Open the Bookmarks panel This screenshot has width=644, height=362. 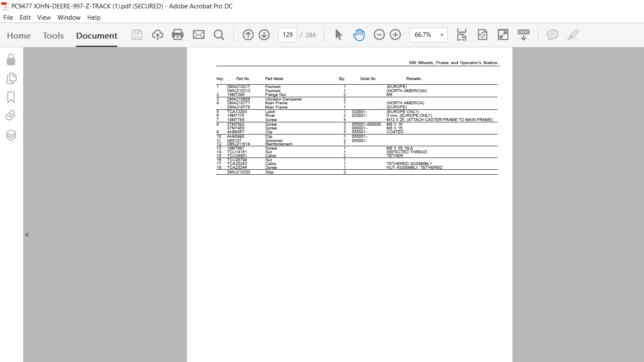click(11, 97)
